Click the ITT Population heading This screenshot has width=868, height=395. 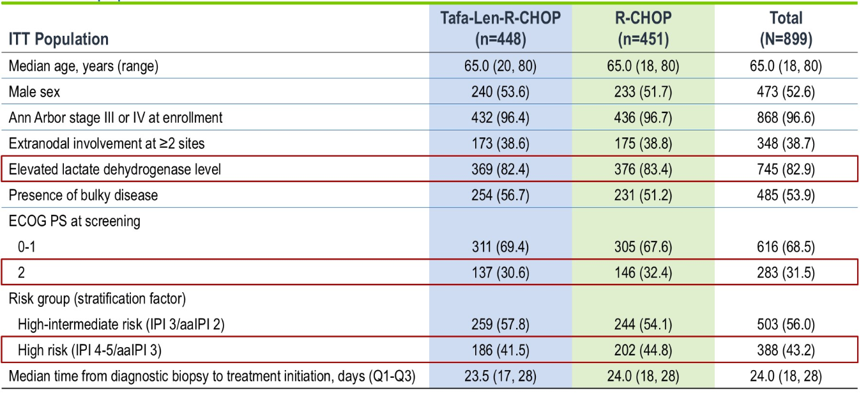[x=59, y=39]
